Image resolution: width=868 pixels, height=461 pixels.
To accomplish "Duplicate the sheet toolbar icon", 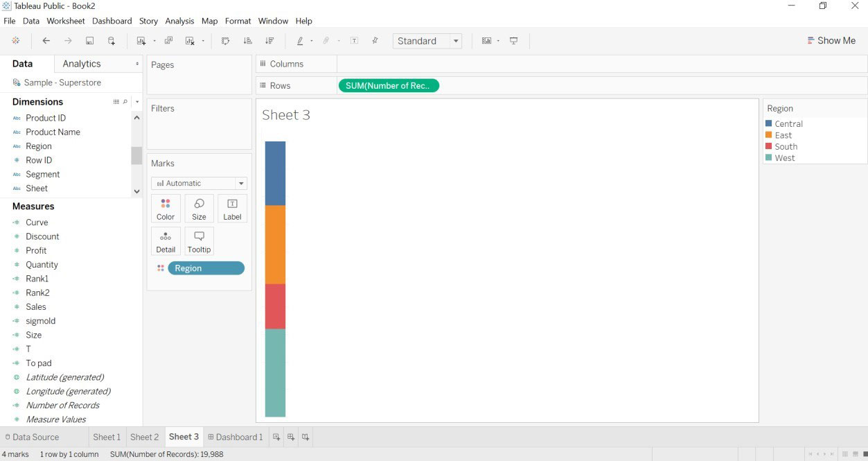I will tap(168, 41).
